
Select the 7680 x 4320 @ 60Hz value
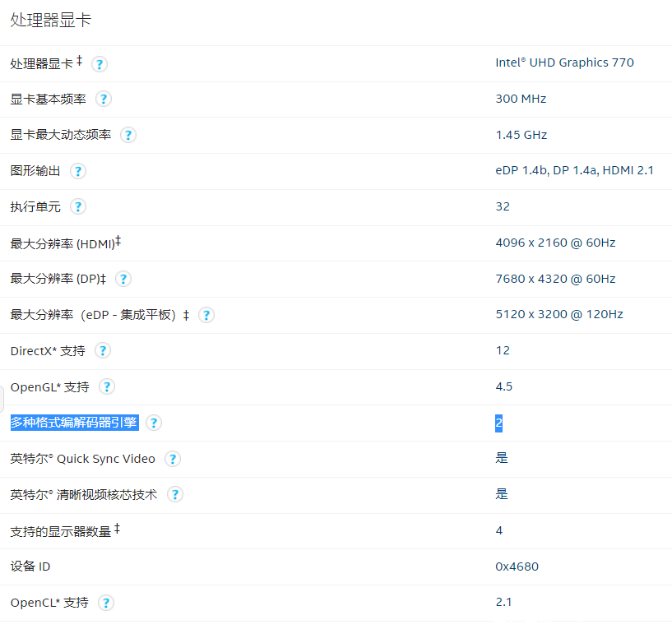[x=555, y=279]
